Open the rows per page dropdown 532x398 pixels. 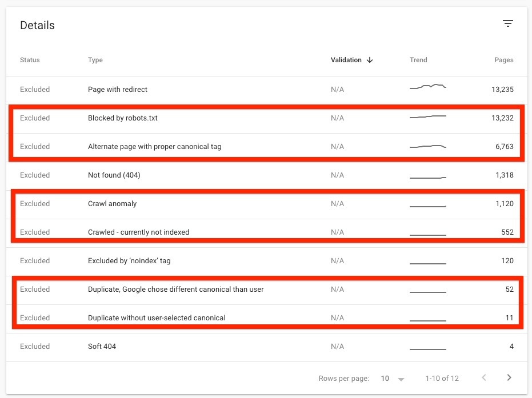[x=393, y=379]
